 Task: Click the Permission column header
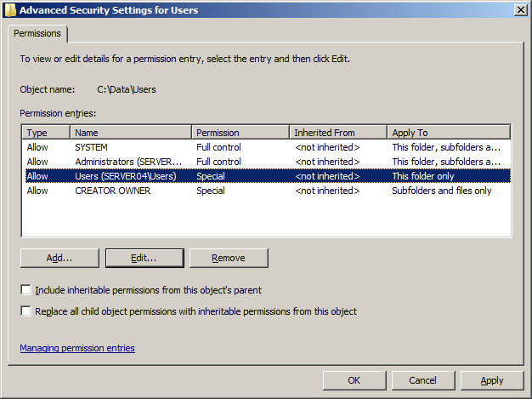click(x=241, y=133)
